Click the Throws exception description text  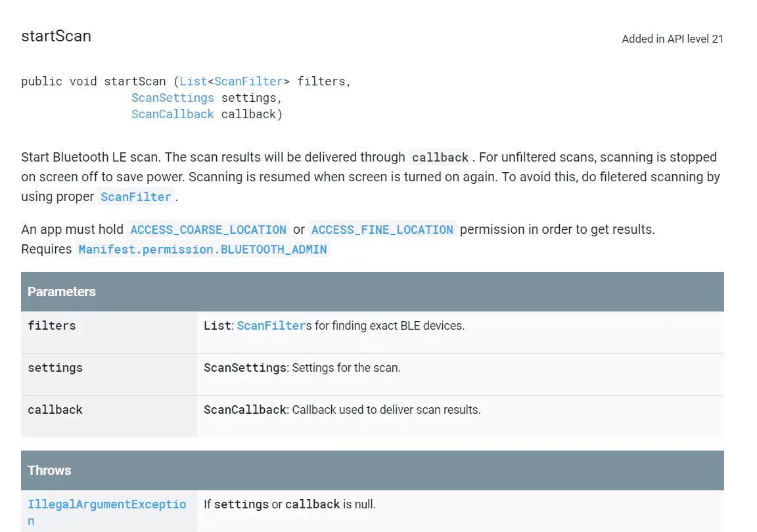coord(289,504)
